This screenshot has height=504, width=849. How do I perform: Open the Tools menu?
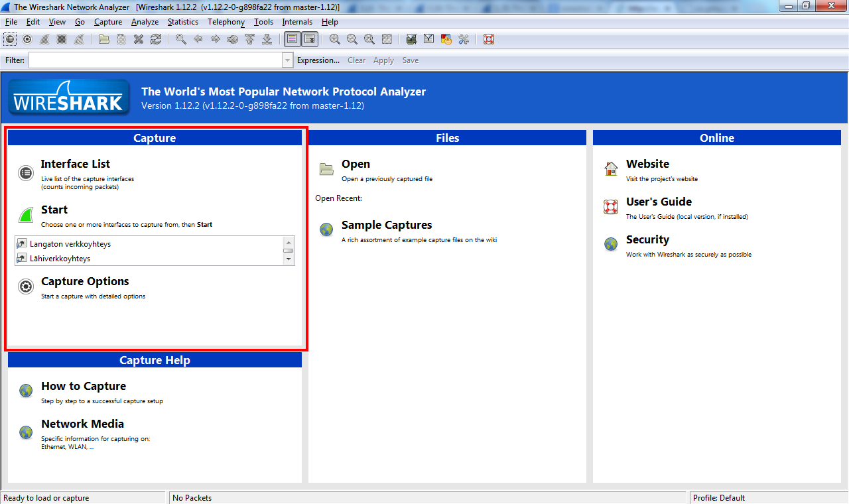[x=263, y=22]
